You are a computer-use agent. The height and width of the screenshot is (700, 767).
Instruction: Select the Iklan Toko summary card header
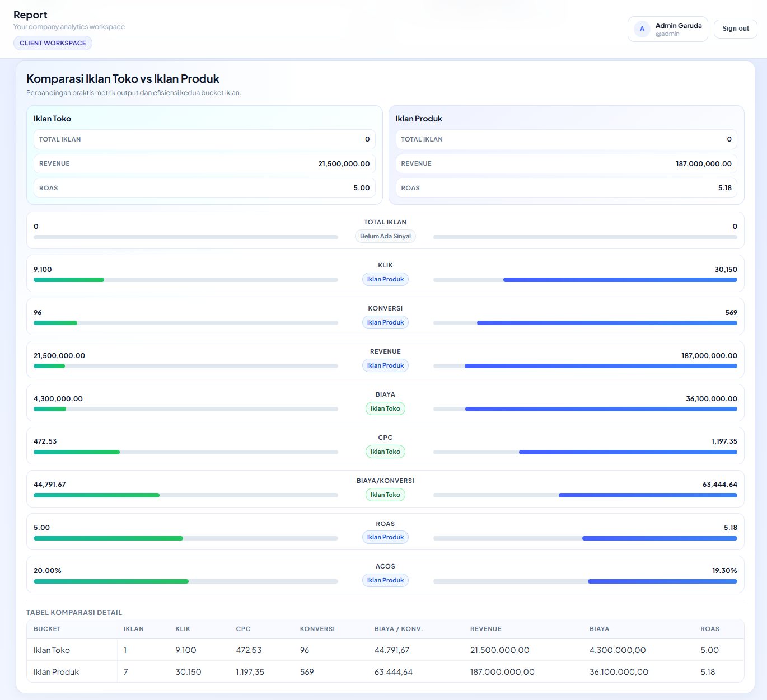[x=52, y=119]
